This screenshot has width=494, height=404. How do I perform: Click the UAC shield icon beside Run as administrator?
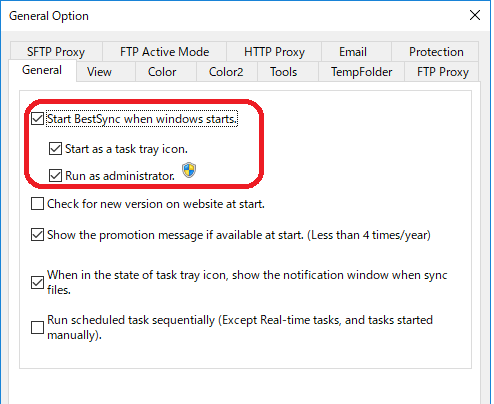[189, 170]
